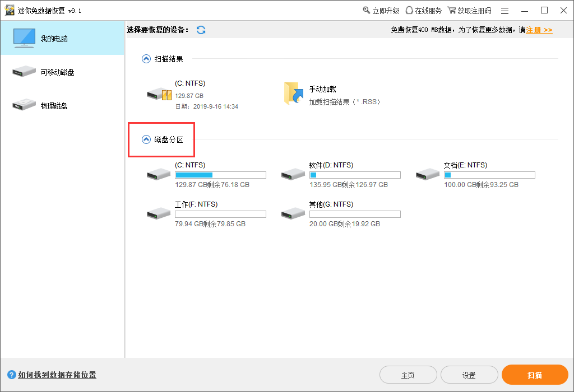
Task: Click the 其他(G: NTFS) label
Action: tap(331, 204)
